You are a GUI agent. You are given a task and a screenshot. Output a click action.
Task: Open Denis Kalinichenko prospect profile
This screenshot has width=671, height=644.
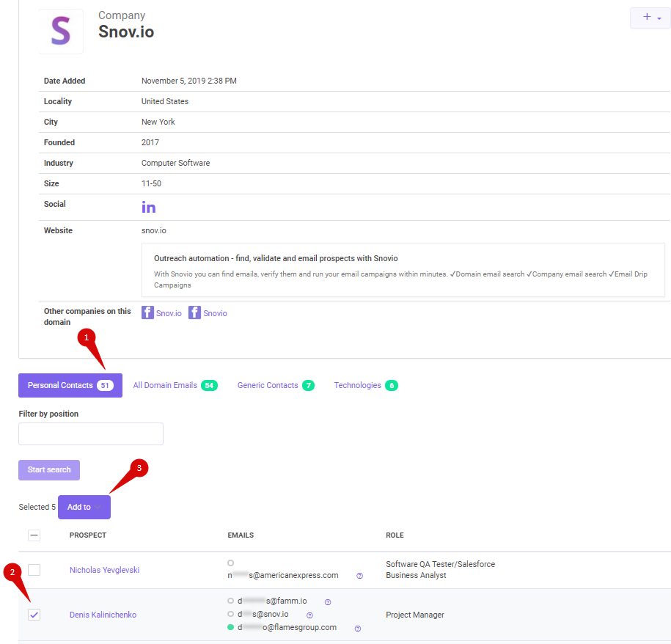click(x=103, y=615)
